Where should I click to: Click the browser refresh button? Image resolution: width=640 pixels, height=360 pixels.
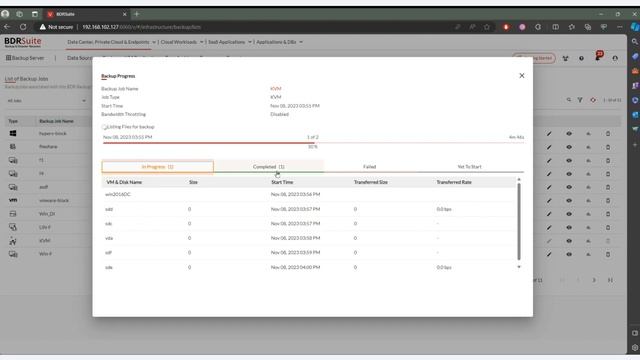pos(23,27)
